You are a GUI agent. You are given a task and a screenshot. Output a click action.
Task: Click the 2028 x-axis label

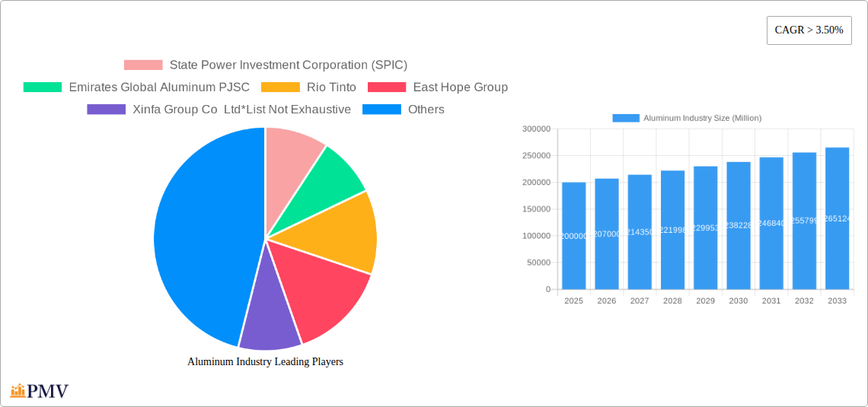pyautogui.click(x=672, y=300)
